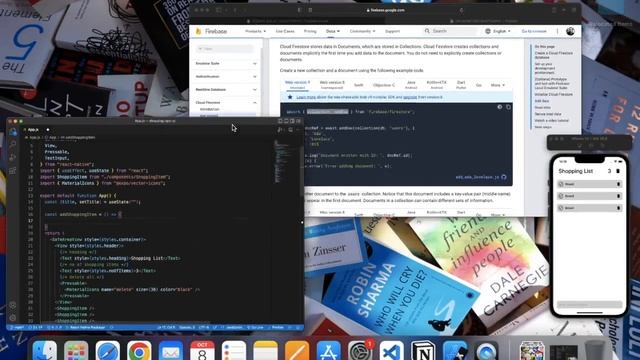This screenshot has width=640, height=360.
Task: Open the Manage gear in VS Code
Action: 13,318
